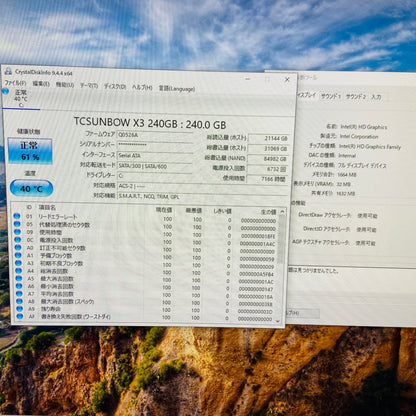Click the 生の値 column header
The image size is (416, 416).
[268, 212]
